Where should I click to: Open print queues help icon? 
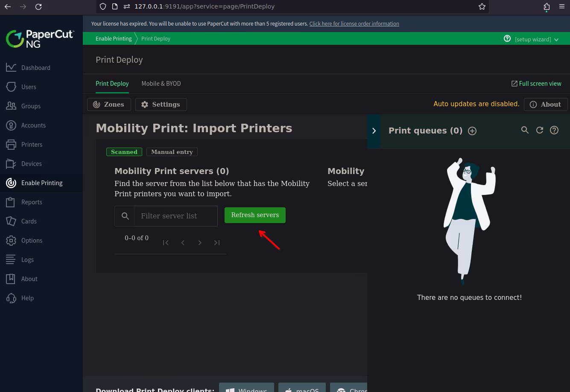[x=554, y=130]
